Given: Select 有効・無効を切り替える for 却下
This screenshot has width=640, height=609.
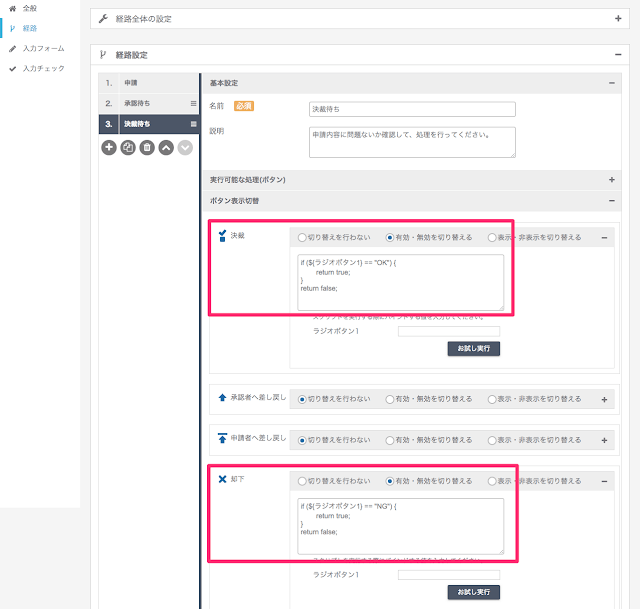Looking at the screenshot, I should [x=390, y=481].
